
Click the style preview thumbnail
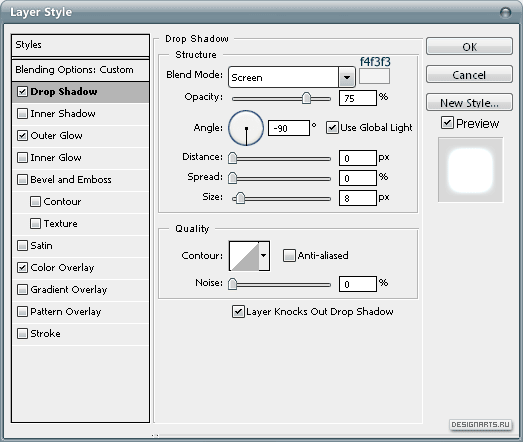(470, 170)
